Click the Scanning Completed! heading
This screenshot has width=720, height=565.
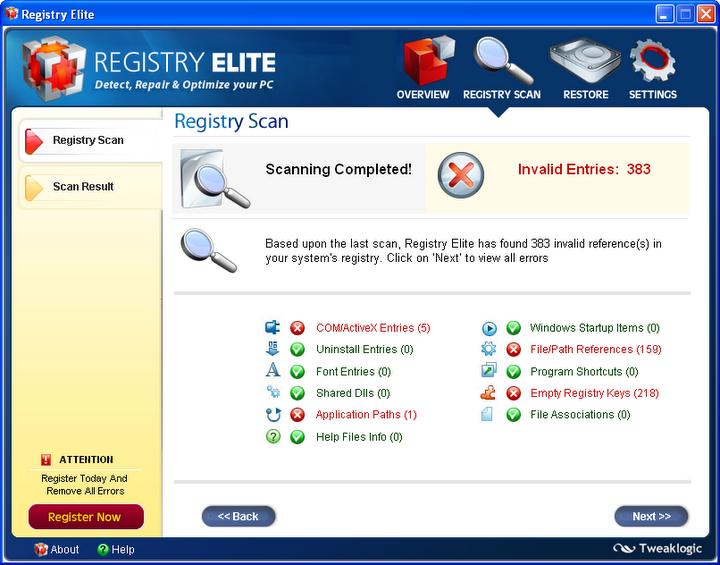[x=338, y=169]
